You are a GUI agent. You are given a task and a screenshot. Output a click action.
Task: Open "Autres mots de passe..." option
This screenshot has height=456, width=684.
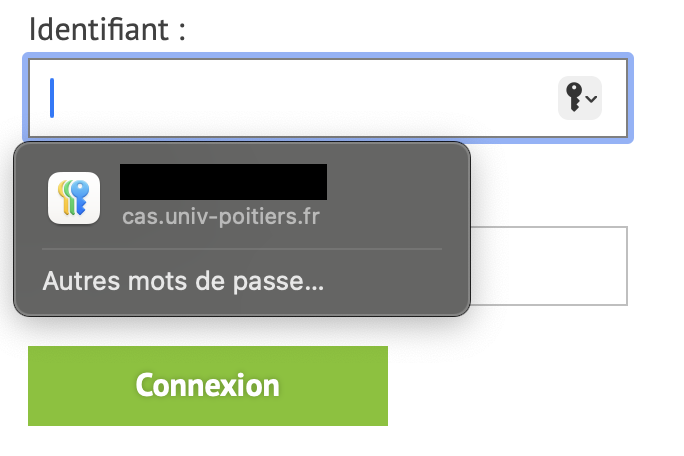[183, 281]
